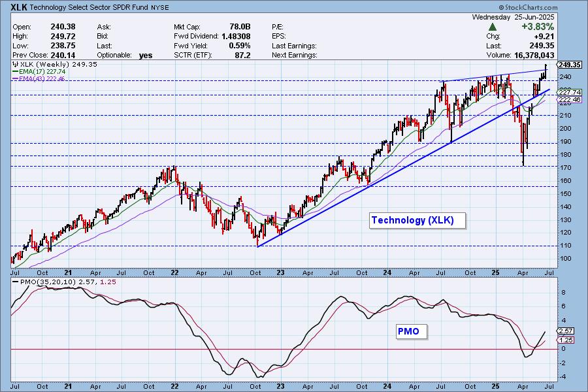Viewport: 588px width, 392px height.
Task: Click the 8 label on the PMO axis
Action: coord(563,293)
